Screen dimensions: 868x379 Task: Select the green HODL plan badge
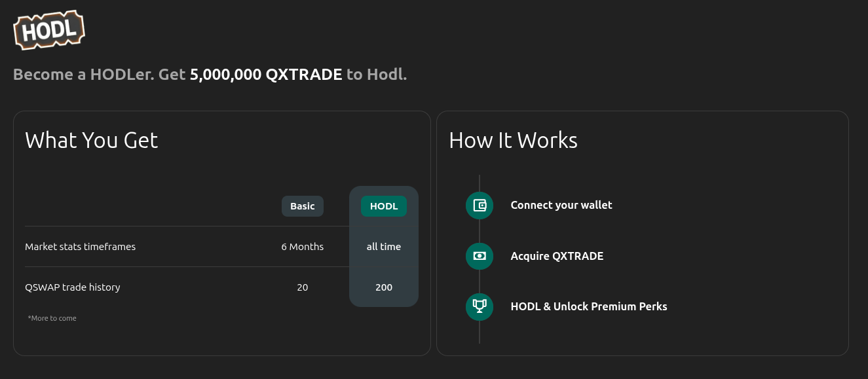(x=384, y=206)
